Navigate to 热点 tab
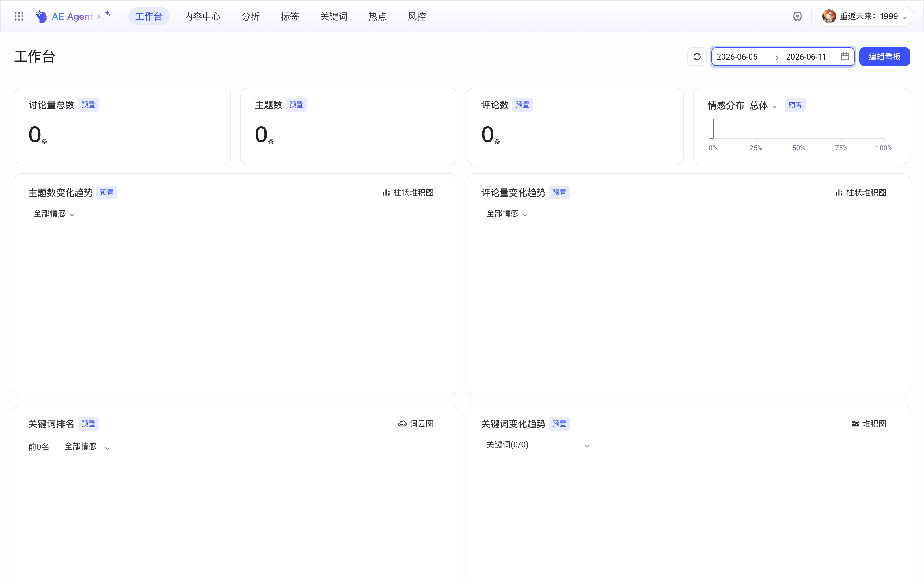This screenshot has width=924, height=578. (378, 16)
